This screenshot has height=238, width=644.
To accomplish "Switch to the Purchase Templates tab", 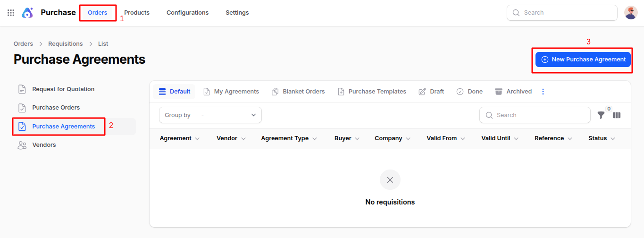I will (372, 92).
